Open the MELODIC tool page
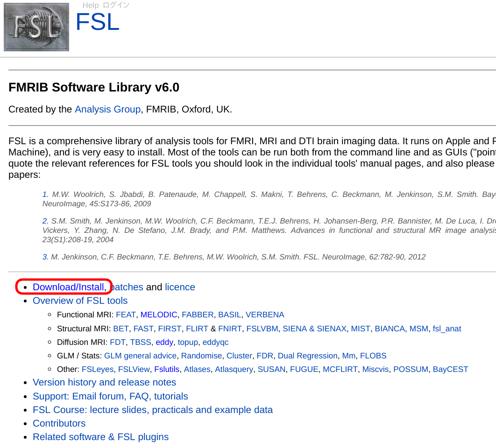 158,315
